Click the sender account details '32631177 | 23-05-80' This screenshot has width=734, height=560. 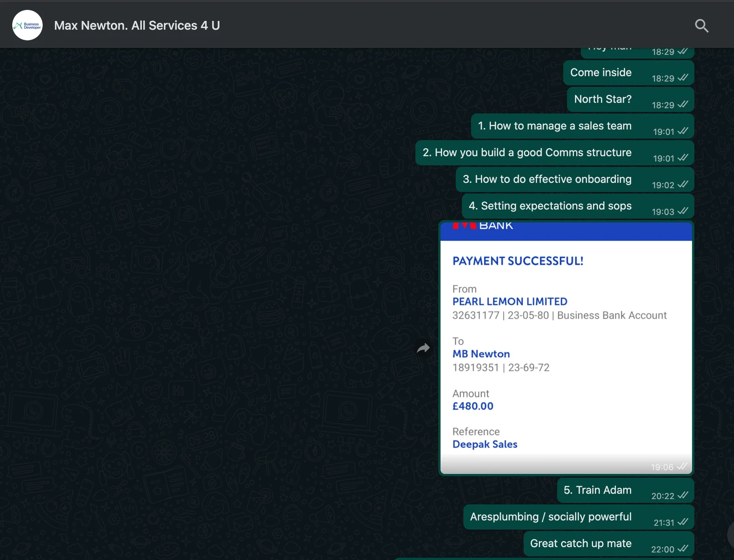point(500,315)
